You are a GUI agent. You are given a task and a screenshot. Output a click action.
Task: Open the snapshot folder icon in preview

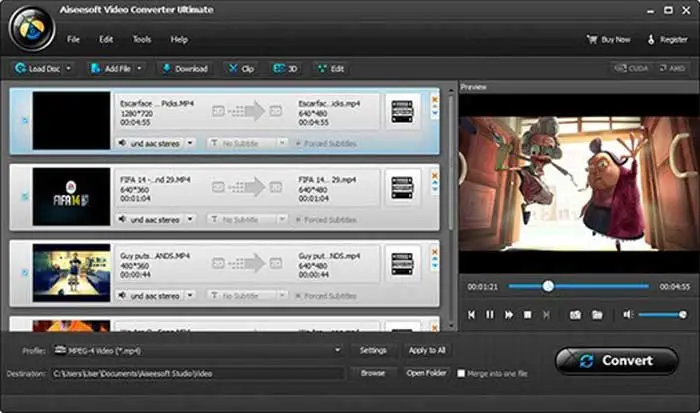point(597,314)
